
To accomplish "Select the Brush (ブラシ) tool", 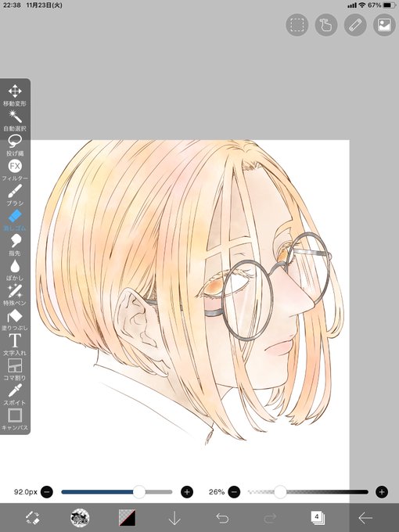I will point(15,195).
